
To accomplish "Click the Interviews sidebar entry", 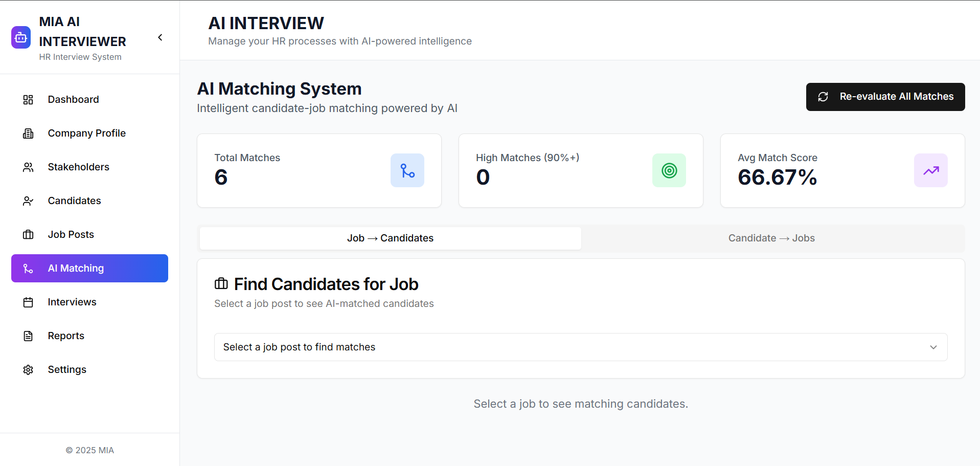I will click(x=72, y=302).
